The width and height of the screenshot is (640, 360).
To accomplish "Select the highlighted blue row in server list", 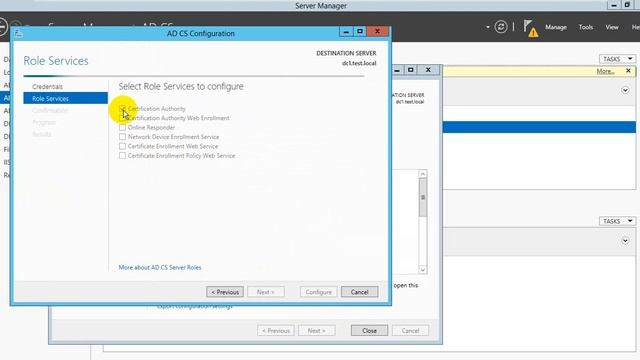I will click(539, 127).
